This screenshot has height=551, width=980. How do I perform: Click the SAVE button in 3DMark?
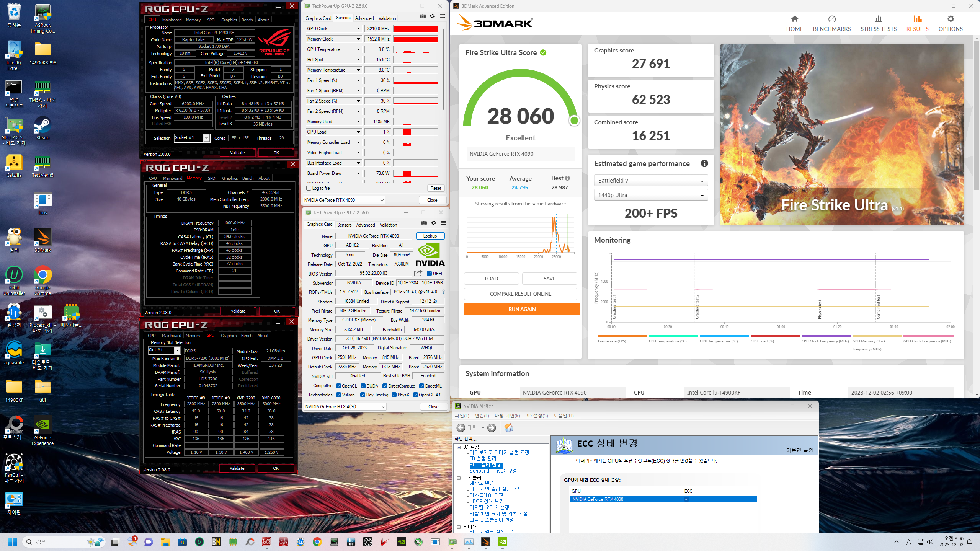pos(550,279)
